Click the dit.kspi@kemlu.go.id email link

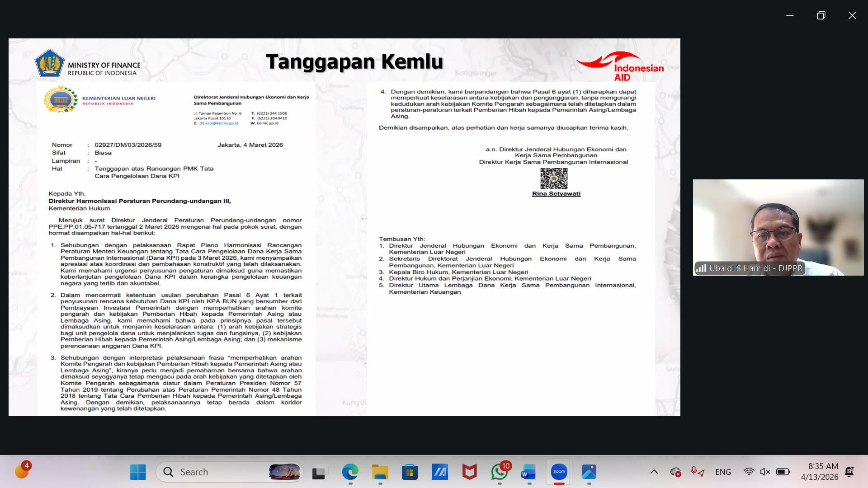[218, 123]
